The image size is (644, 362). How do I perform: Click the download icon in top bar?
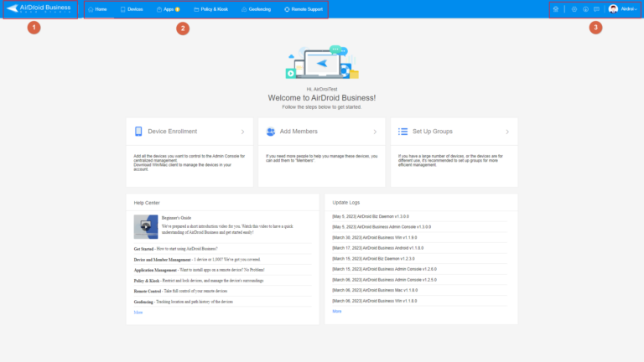(585, 8)
